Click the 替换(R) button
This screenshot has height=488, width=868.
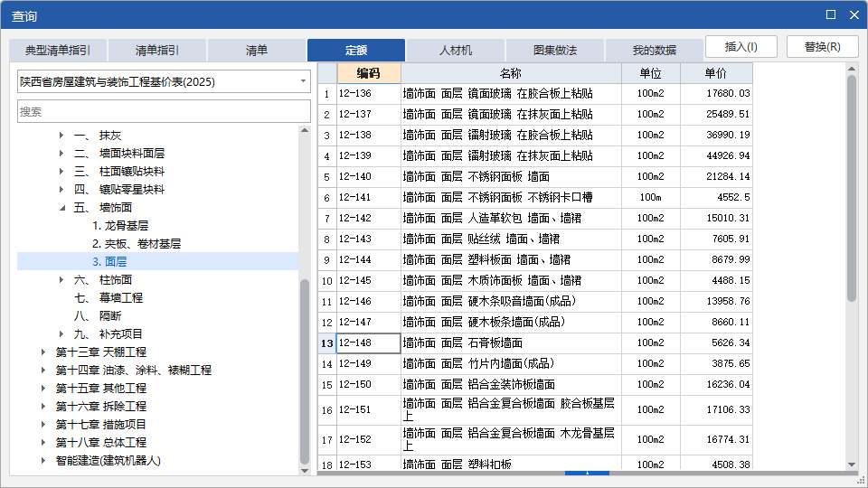coord(823,47)
